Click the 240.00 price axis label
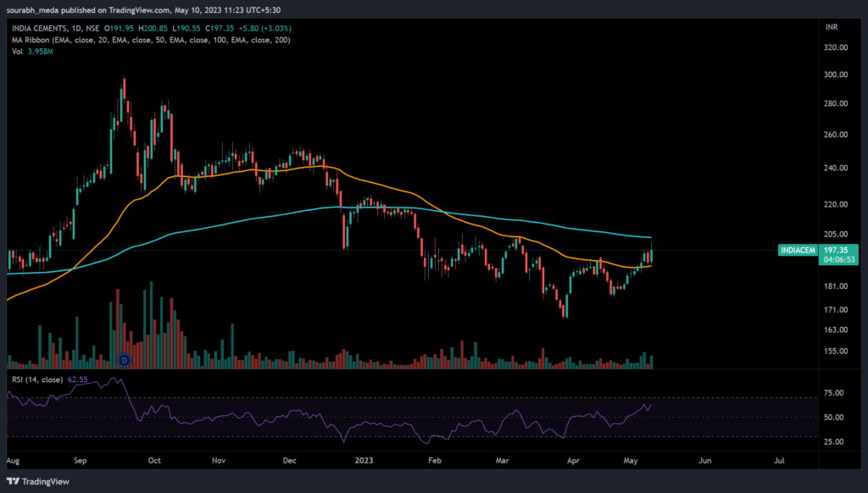Viewport: 868px width, 493px height. pyautogui.click(x=835, y=169)
